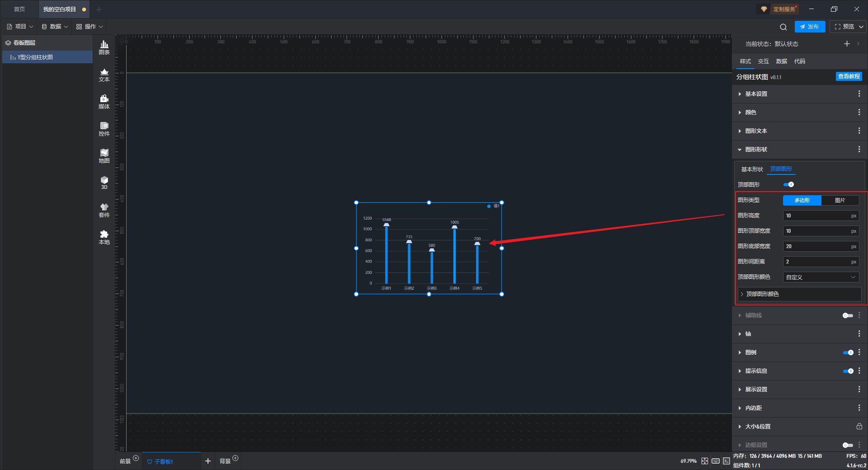Select the T型分组柱状图 layer
Image resolution: width=868 pixels, height=470 pixels.
pyautogui.click(x=47, y=57)
